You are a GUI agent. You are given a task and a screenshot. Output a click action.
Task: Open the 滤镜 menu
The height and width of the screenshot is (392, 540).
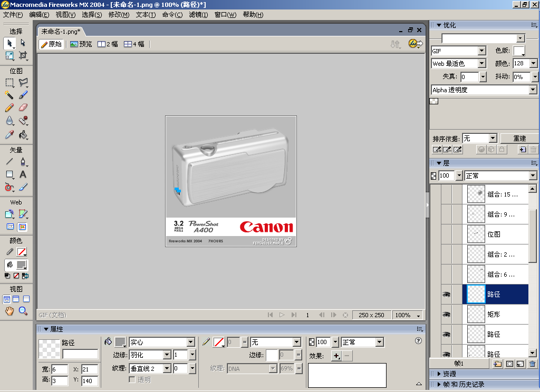(198, 14)
